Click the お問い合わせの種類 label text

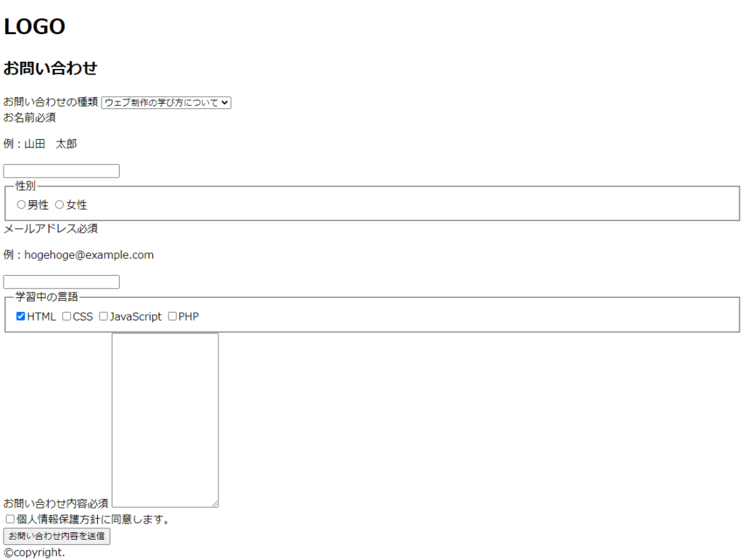tap(51, 103)
